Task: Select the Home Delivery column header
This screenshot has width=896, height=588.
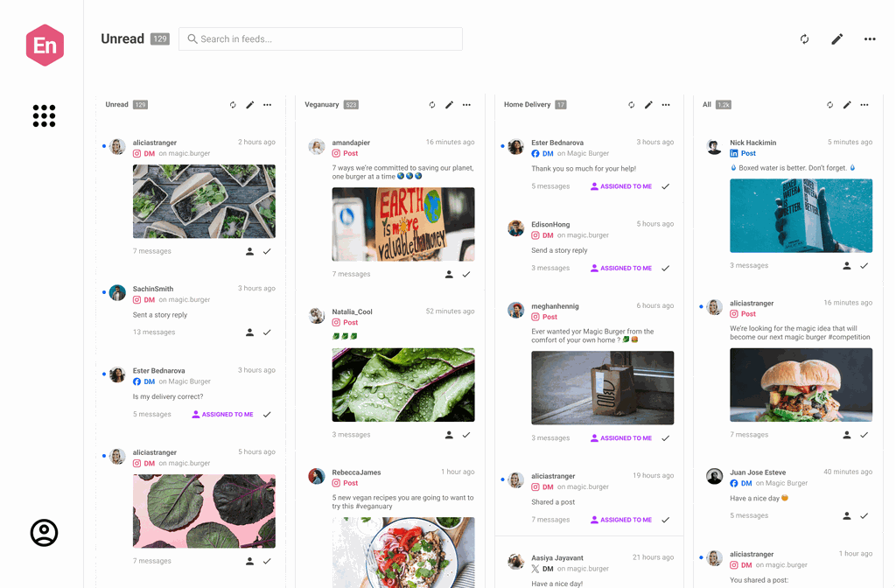Action: point(527,105)
